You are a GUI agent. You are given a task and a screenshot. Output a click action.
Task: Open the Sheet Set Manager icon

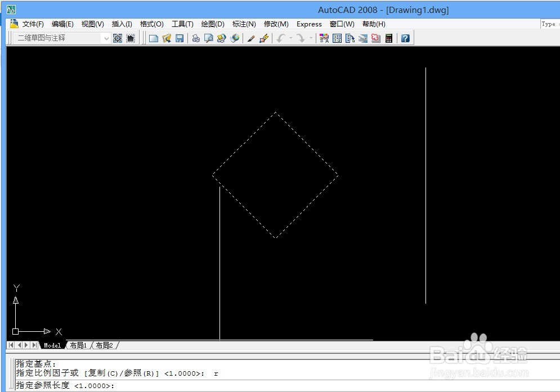pos(363,38)
